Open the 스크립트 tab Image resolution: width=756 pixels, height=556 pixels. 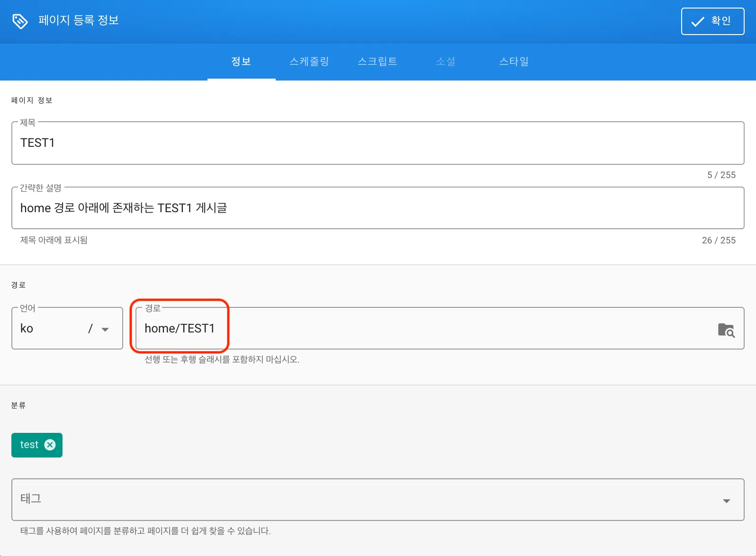pyautogui.click(x=378, y=62)
